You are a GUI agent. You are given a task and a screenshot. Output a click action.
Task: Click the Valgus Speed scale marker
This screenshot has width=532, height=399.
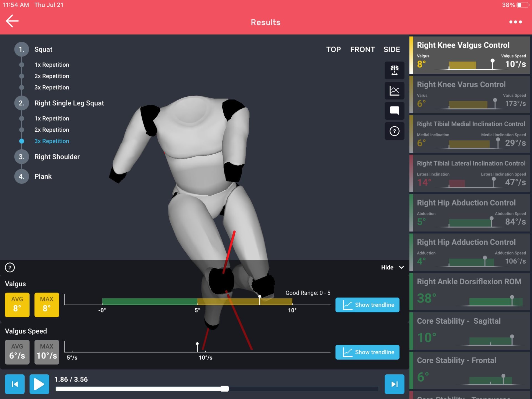pos(197,347)
